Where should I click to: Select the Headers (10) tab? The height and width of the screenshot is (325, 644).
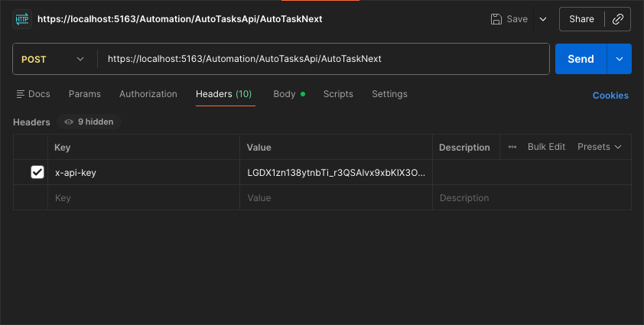click(224, 94)
